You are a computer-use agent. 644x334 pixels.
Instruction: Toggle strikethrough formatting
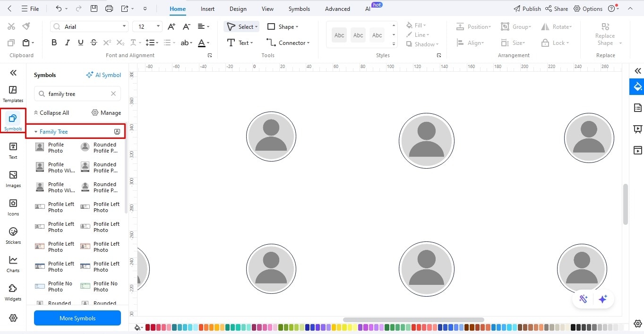tap(94, 42)
